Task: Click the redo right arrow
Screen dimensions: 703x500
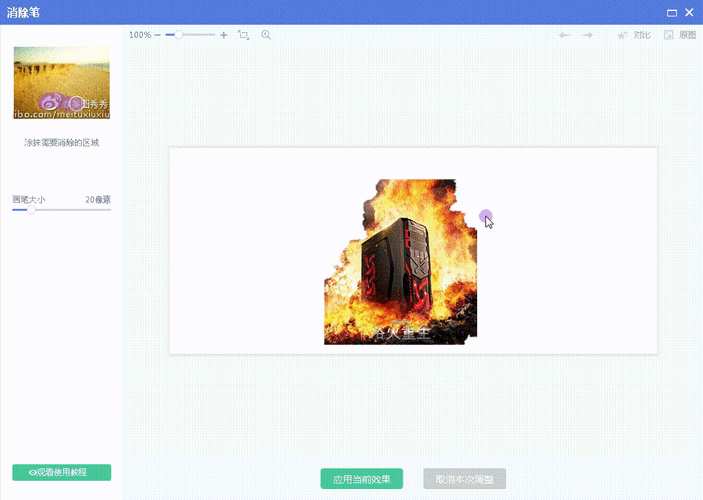Action: 588,35
